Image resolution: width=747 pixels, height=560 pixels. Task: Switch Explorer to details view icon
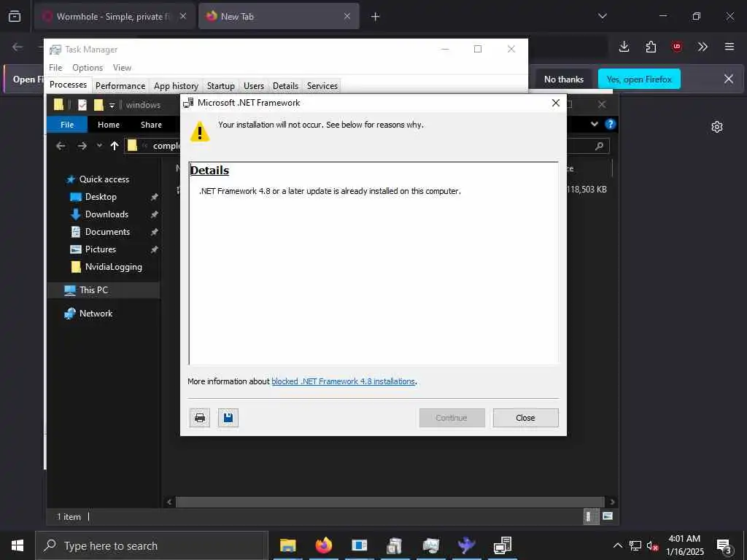pyautogui.click(x=591, y=517)
